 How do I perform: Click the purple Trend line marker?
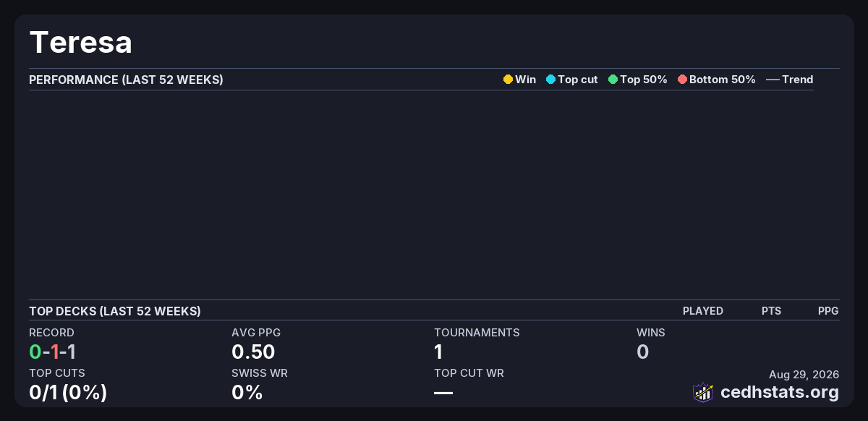pos(773,80)
